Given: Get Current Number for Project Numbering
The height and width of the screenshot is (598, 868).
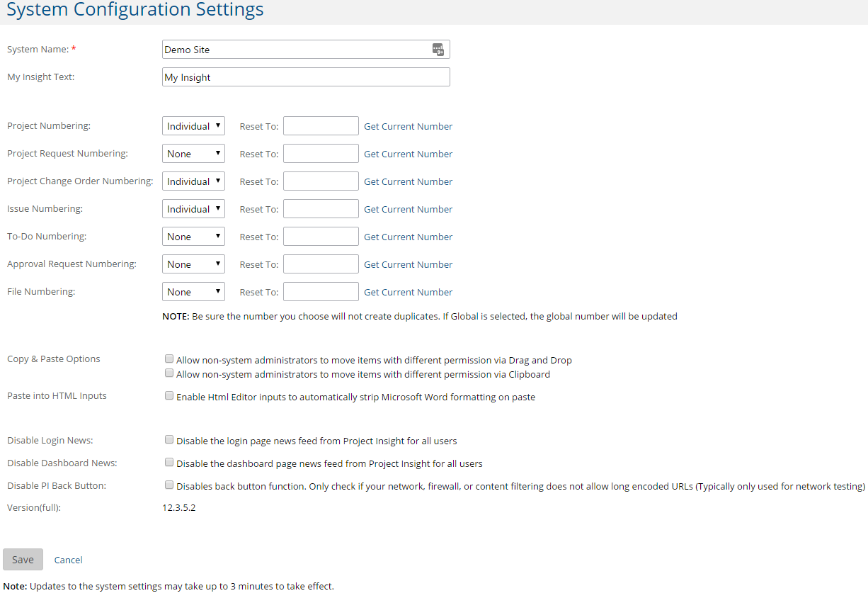Looking at the screenshot, I should click(409, 126).
